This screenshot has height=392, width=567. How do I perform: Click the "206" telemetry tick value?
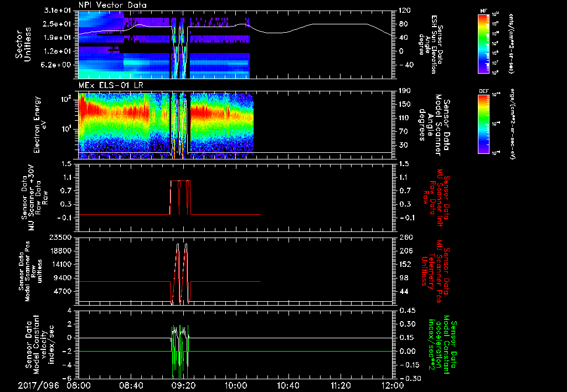[x=405, y=251]
